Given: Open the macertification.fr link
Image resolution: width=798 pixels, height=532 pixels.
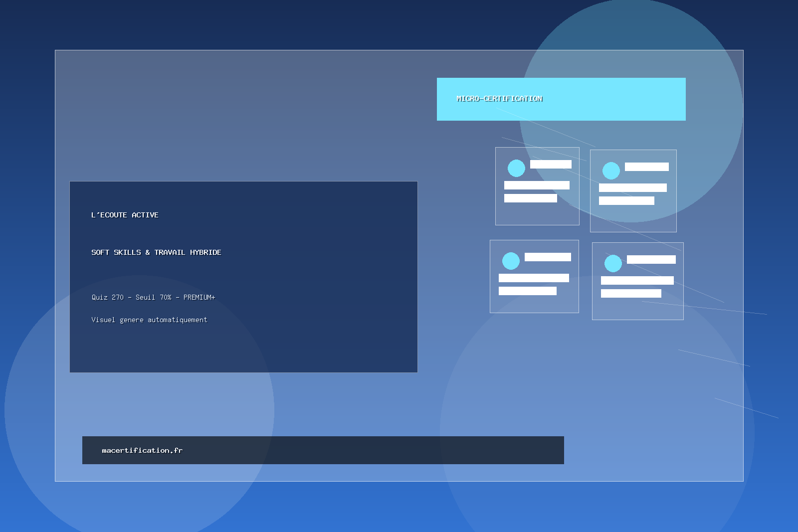Looking at the screenshot, I should (x=142, y=450).
